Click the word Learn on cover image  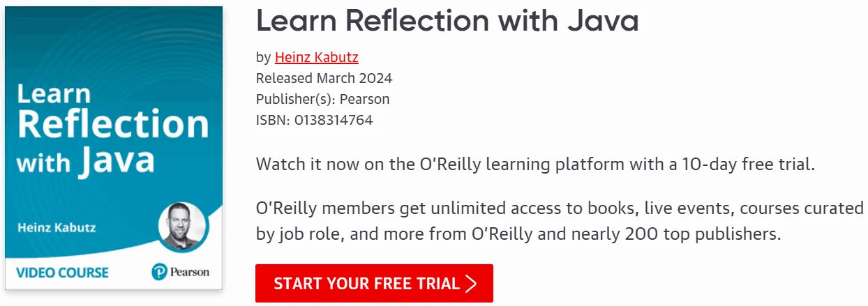(x=54, y=93)
